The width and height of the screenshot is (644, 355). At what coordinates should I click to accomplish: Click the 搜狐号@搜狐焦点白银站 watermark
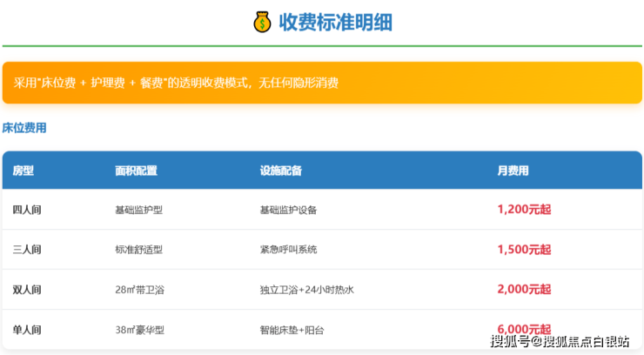click(560, 340)
